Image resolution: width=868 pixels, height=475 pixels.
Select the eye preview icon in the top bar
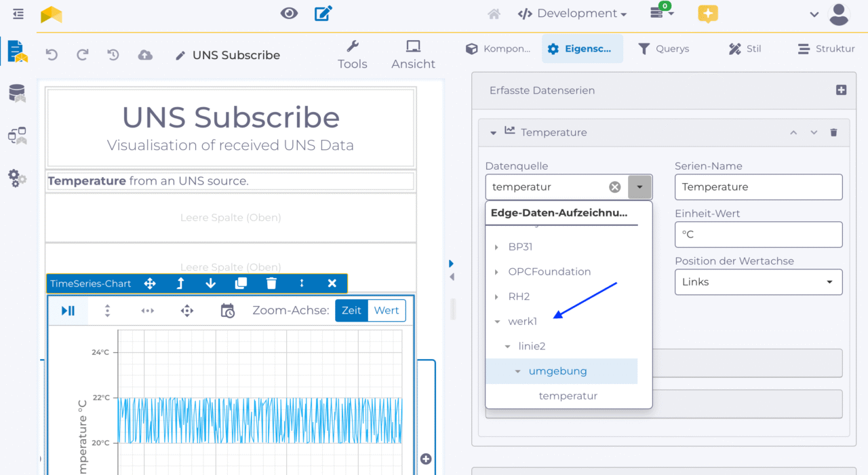(x=289, y=13)
